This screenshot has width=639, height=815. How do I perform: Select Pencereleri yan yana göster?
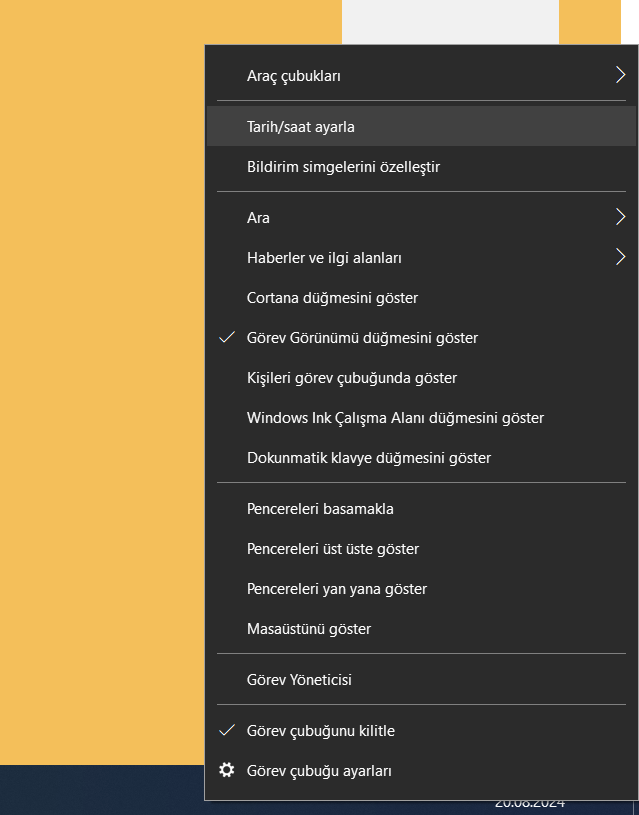tap(421, 589)
